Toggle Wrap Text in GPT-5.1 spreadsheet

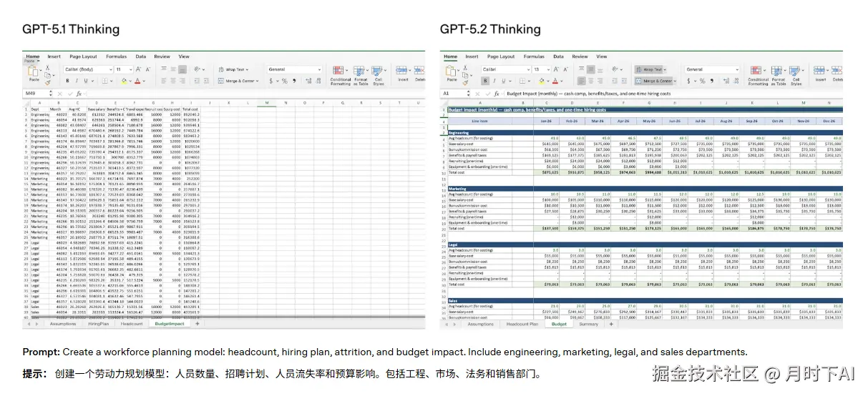click(x=233, y=69)
